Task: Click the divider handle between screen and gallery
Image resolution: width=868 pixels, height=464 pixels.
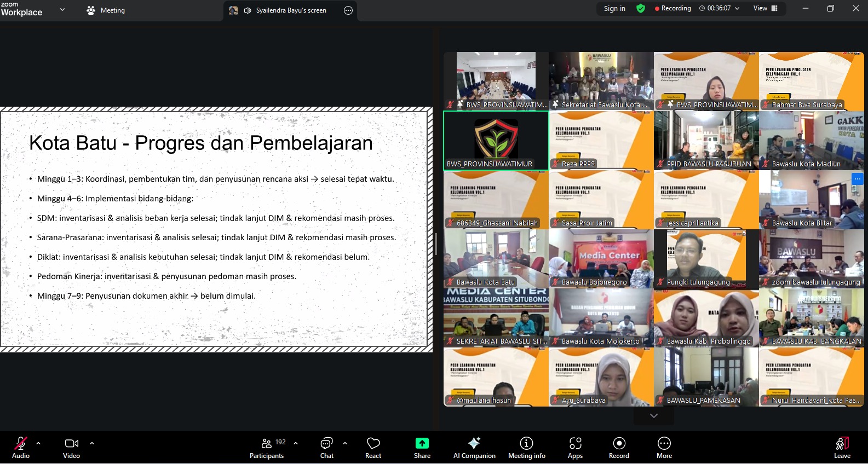Action: [x=436, y=244]
